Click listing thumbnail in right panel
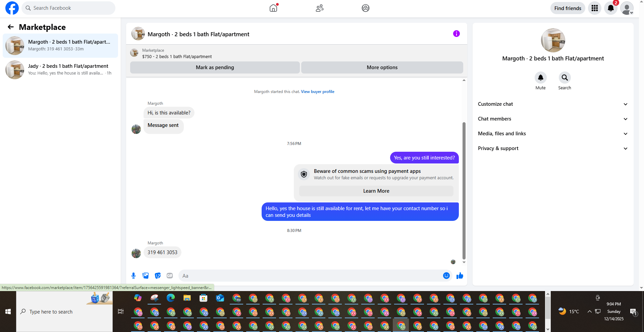The height and width of the screenshot is (332, 644). [553, 40]
